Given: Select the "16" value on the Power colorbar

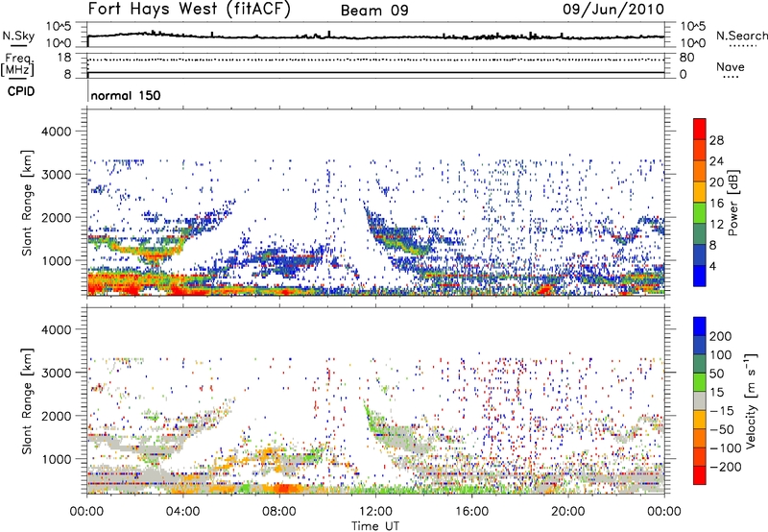Looking at the screenshot, I should [716, 204].
